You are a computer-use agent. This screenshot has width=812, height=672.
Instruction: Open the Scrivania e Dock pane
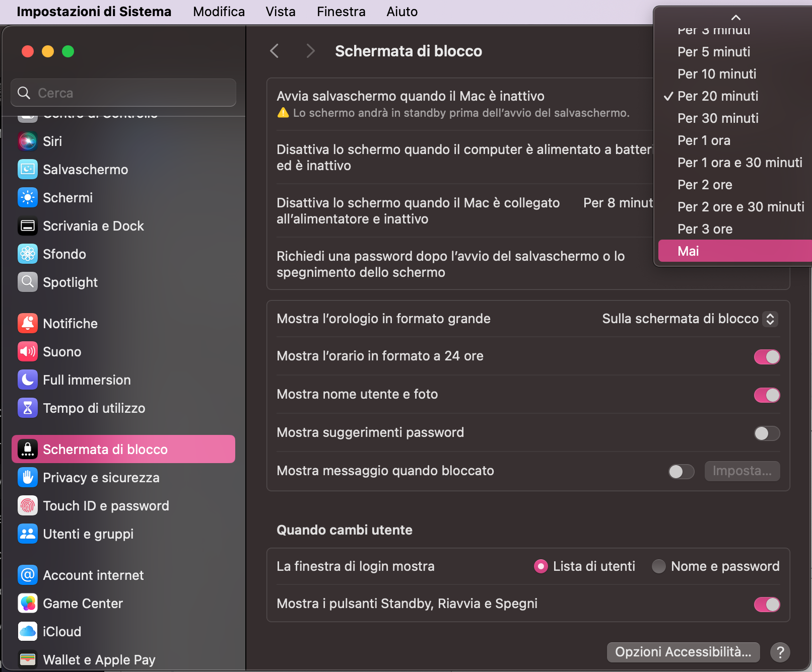(x=123, y=226)
